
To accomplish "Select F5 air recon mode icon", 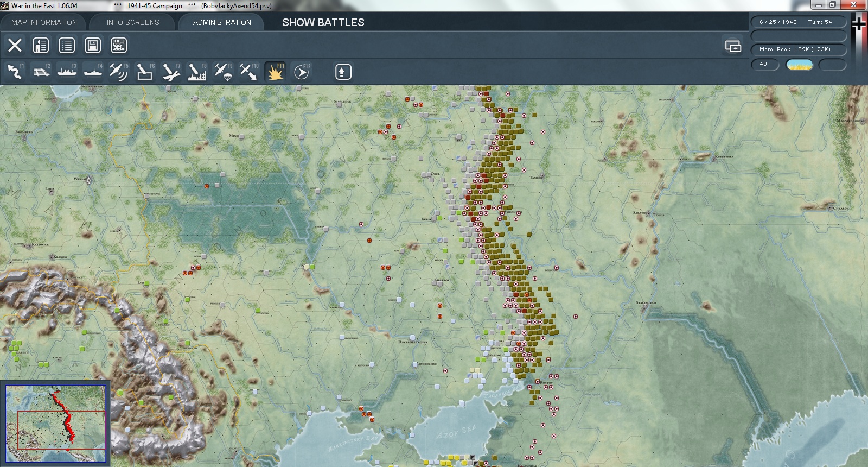I will point(119,72).
